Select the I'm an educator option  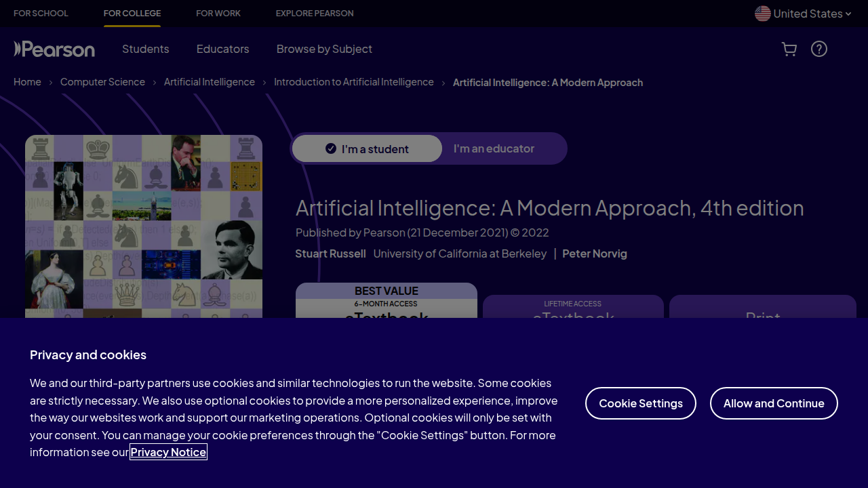[494, 148]
